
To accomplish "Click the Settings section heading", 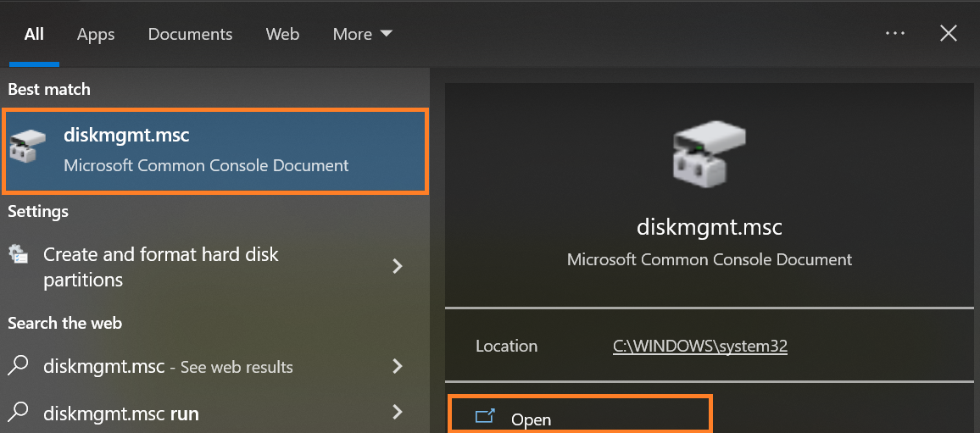I will coord(38,212).
